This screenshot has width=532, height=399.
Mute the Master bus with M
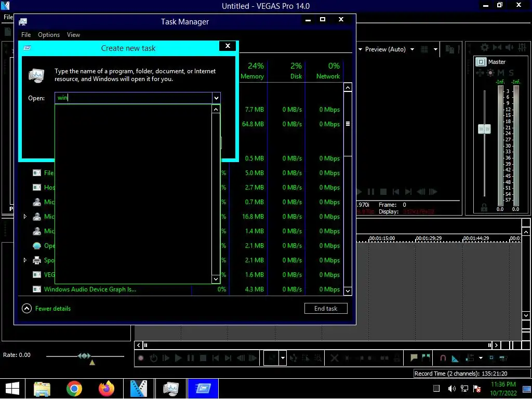501,73
